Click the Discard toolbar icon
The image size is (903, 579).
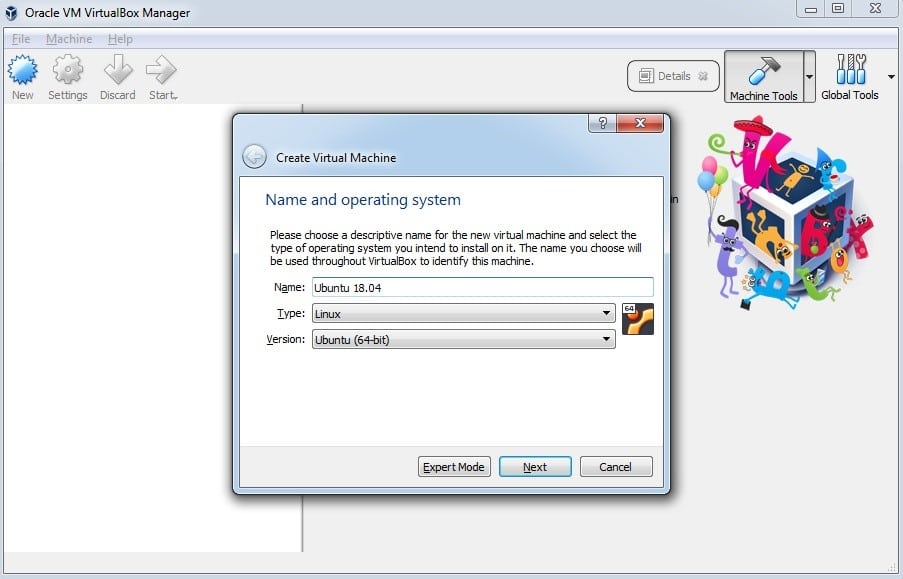click(x=117, y=78)
